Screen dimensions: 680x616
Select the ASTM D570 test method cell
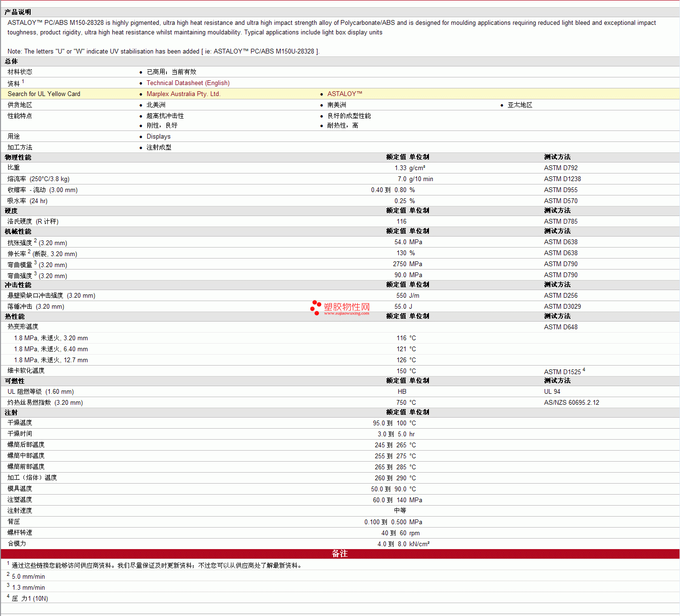tap(561, 201)
